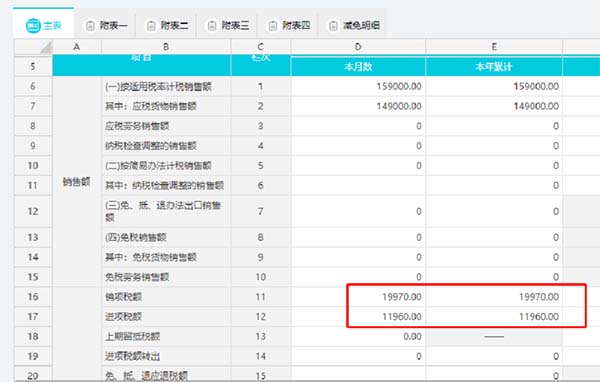Click 19970.00 in the 本月数 column
Viewport: 600px width, 382px height.
401,297
